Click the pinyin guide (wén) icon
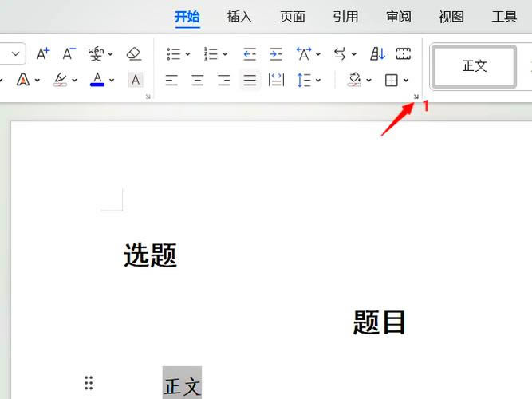This screenshot has height=399, width=532. [x=96, y=53]
